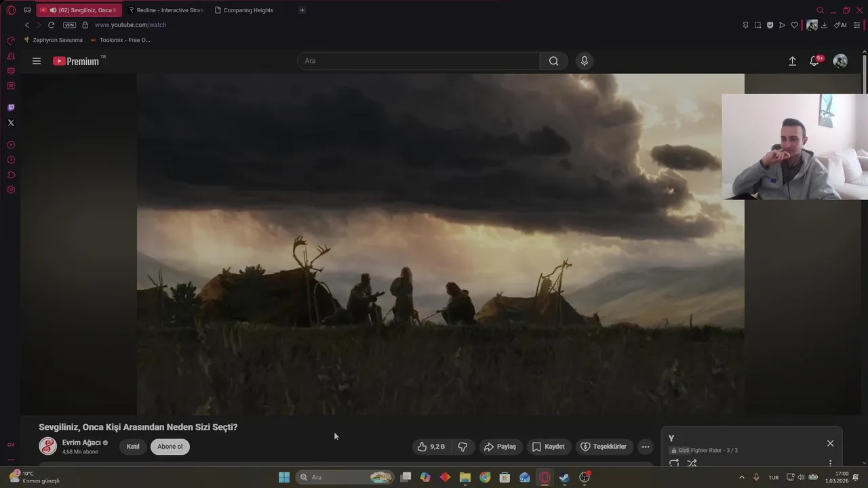This screenshot has width=868, height=488.
Task: Click the video player frame
Action: [441, 244]
